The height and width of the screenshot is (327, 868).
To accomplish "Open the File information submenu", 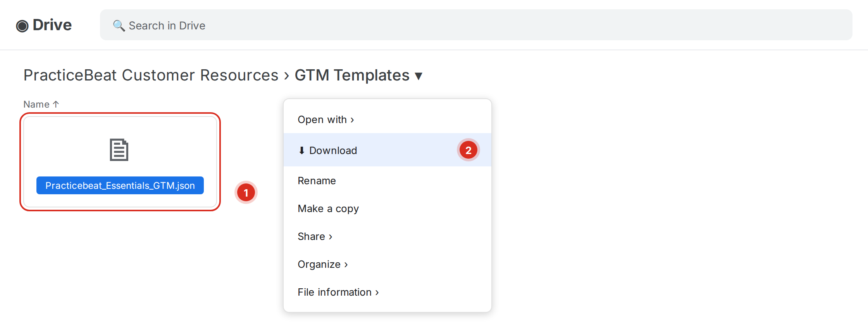I will coord(387,292).
